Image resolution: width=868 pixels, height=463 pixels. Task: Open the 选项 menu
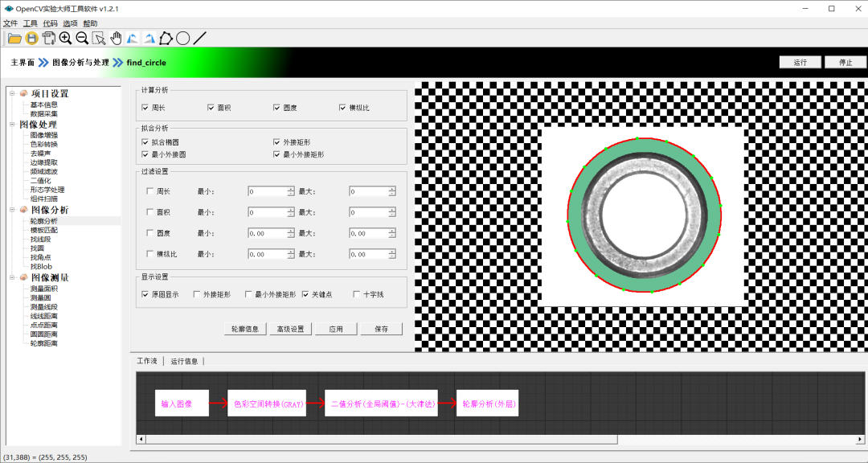pyautogui.click(x=70, y=23)
